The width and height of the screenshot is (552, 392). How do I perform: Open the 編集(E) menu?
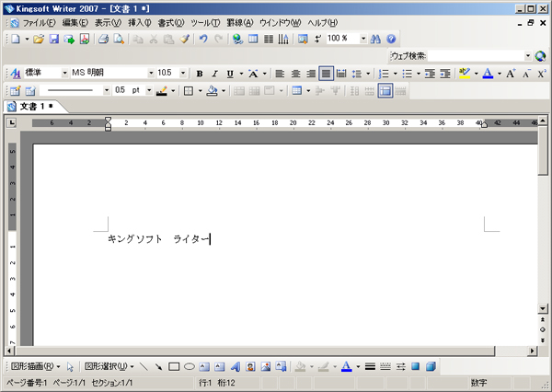pos(75,23)
